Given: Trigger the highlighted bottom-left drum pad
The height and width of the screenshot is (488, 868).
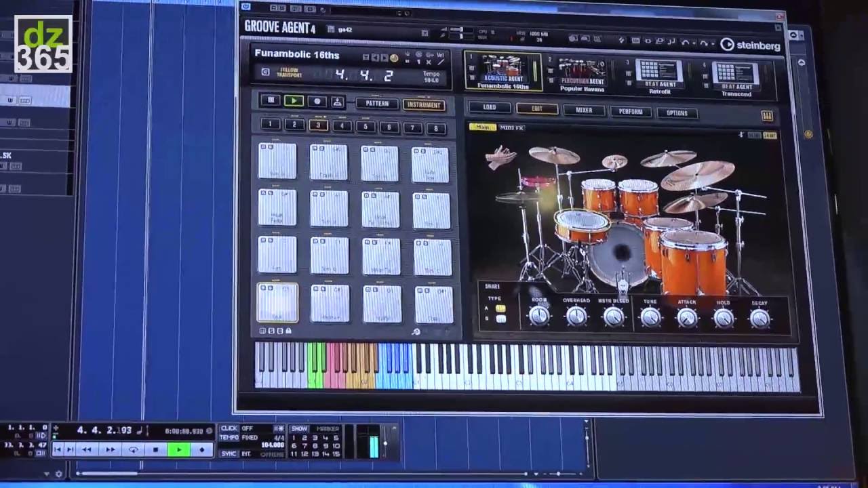Looking at the screenshot, I should click(x=277, y=302).
